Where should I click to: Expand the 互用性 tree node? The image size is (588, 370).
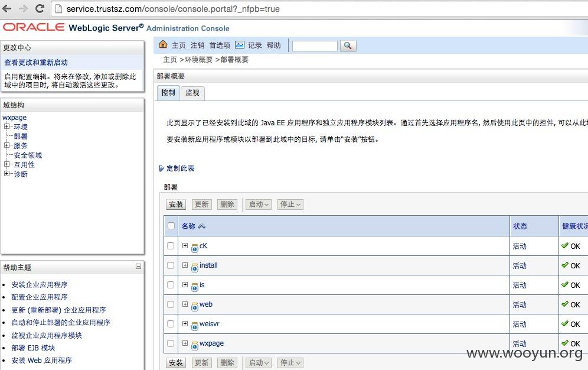[6, 164]
